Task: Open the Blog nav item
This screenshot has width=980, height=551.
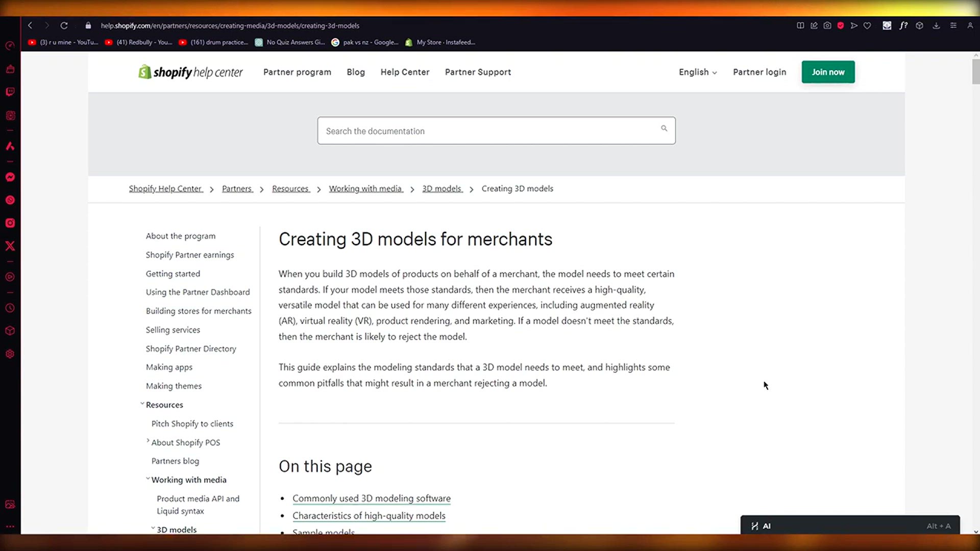Action: point(356,72)
